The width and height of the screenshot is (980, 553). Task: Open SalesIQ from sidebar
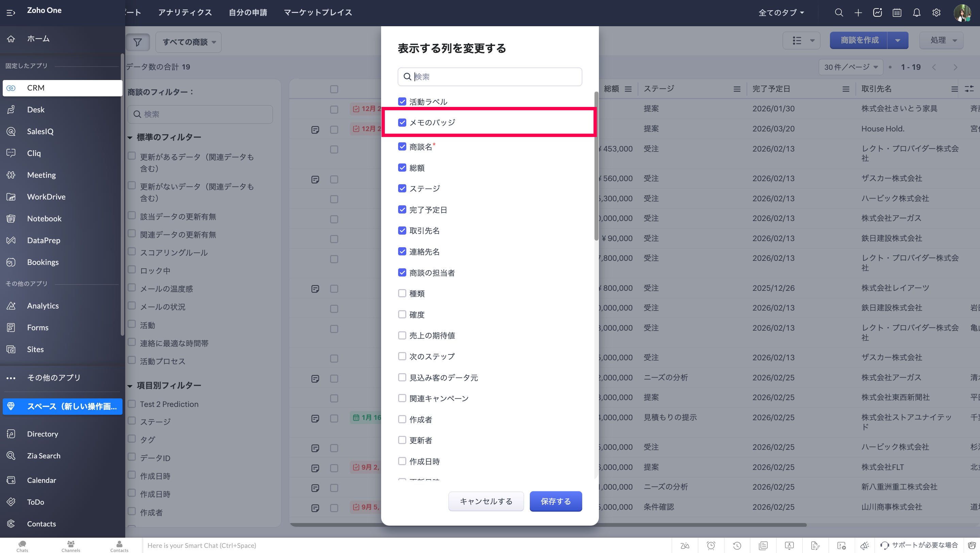pyautogui.click(x=40, y=131)
